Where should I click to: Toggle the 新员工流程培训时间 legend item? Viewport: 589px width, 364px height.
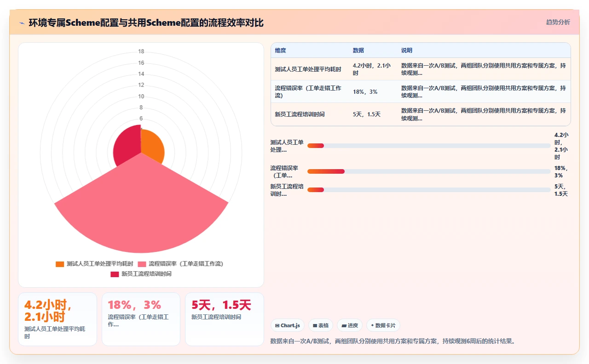coord(141,274)
